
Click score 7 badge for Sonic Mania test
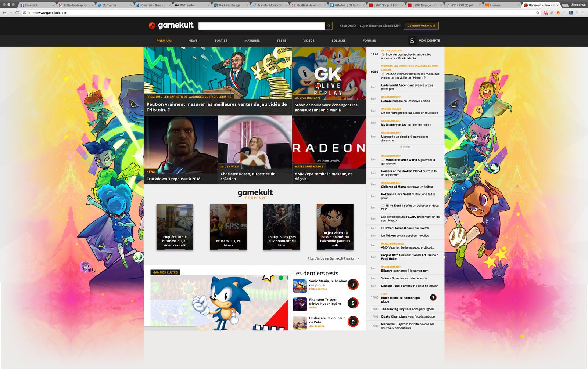(353, 285)
